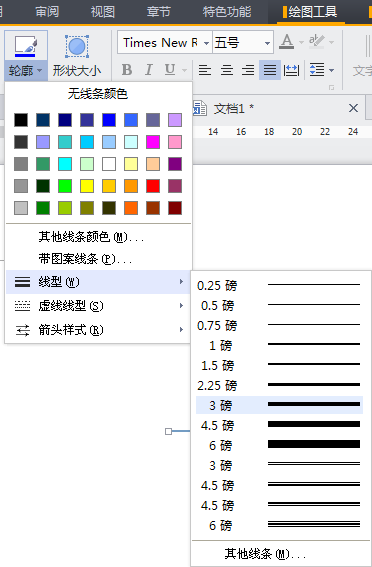This screenshot has height=567, width=372.
Task: Select the 3 磅 double line style
Action: (x=279, y=465)
